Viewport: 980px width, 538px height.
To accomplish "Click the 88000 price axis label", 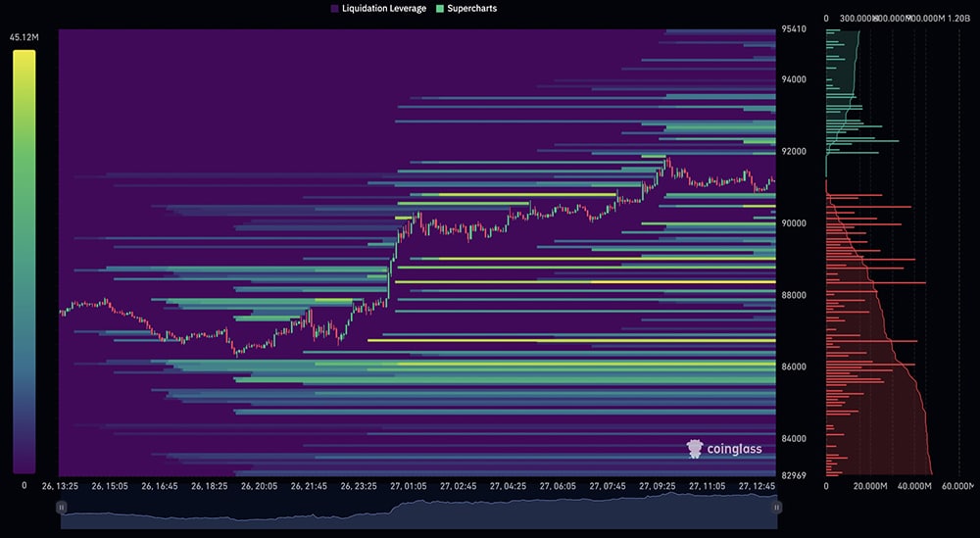I will [x=794, y=295].
